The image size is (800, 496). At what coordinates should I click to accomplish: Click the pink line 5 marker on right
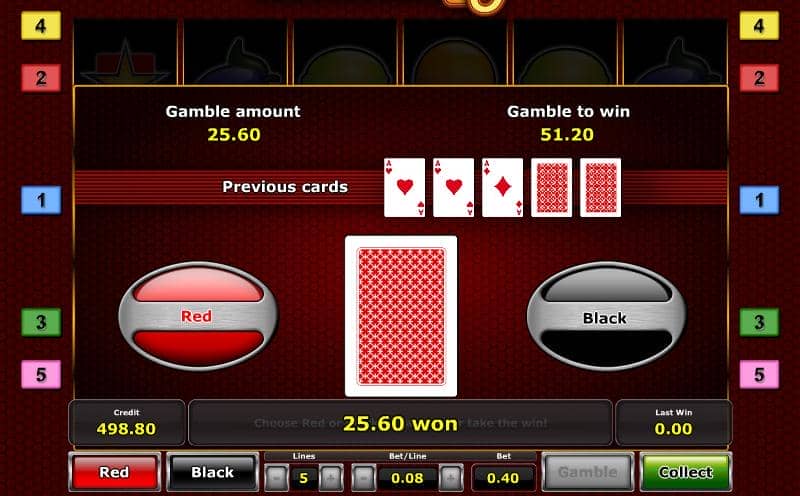[x=759, y=374]
